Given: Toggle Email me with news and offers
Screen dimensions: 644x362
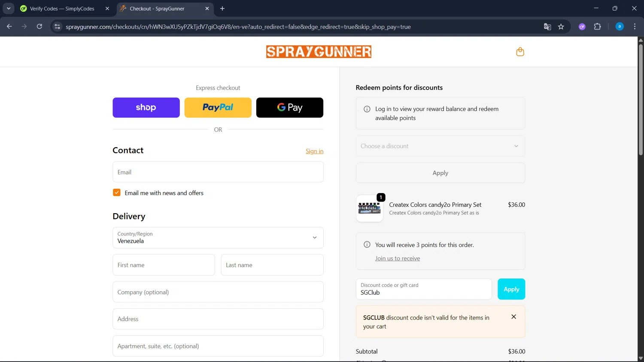Looking at the screenshot, I should click(117, 193).
